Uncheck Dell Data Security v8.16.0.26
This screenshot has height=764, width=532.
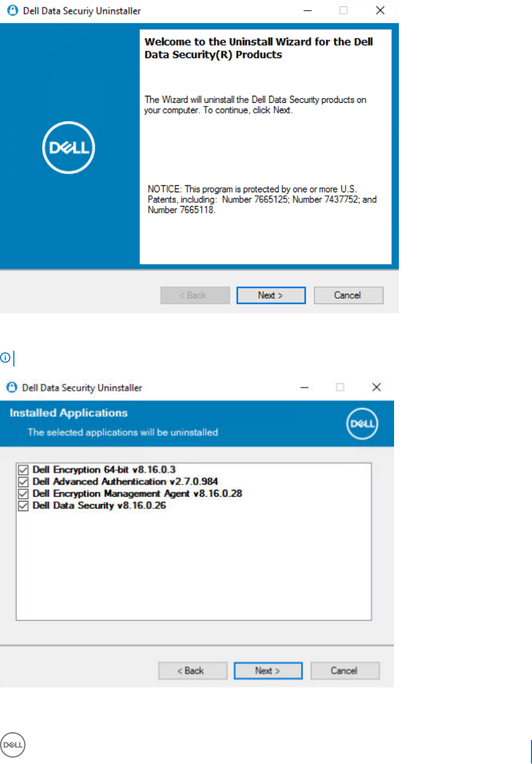(x=23, y=506)
